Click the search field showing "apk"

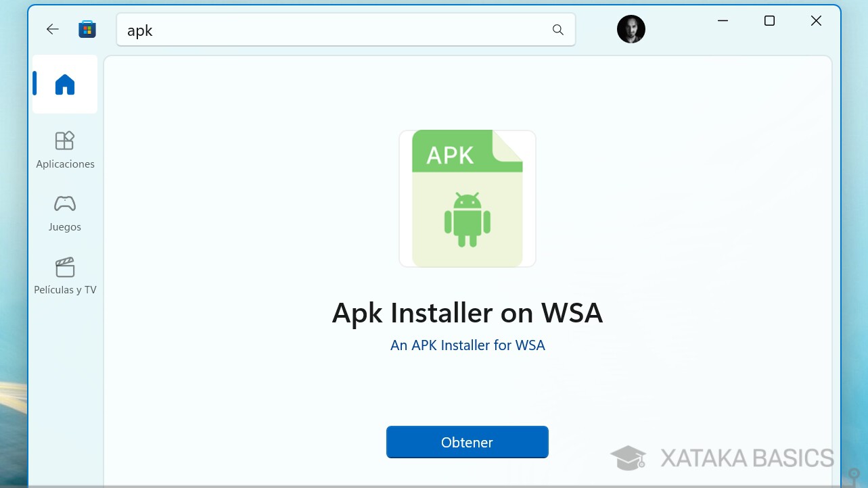coord(271,30)
